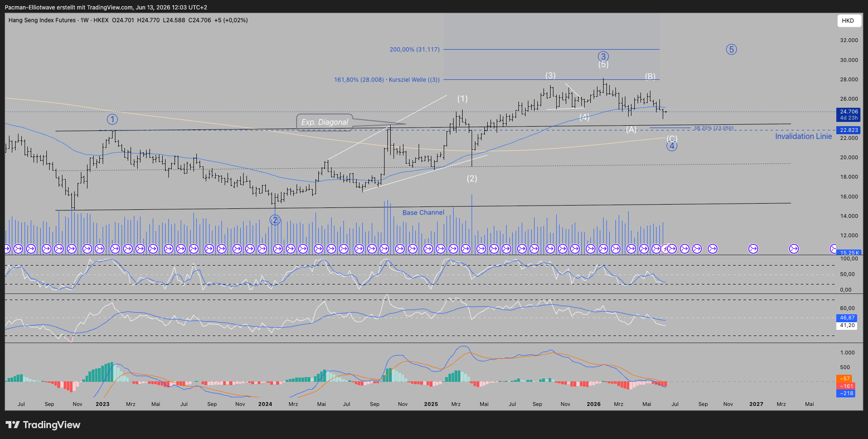
Task: Click the blue -218 MACD value
Action: [x=846, y=393]
